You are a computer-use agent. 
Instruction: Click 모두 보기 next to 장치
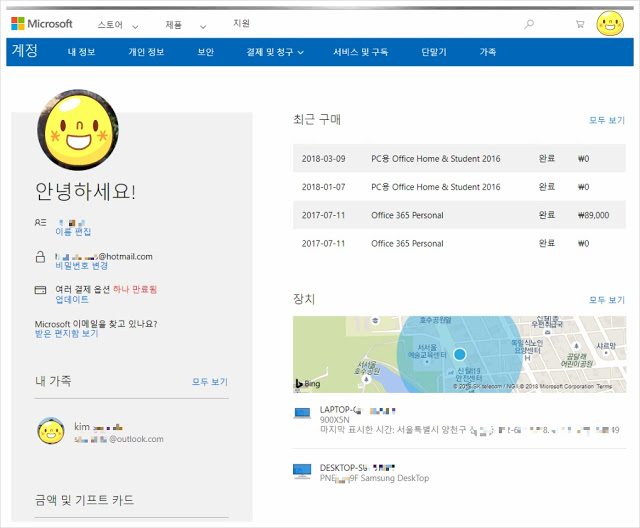[x=607, y=300]
